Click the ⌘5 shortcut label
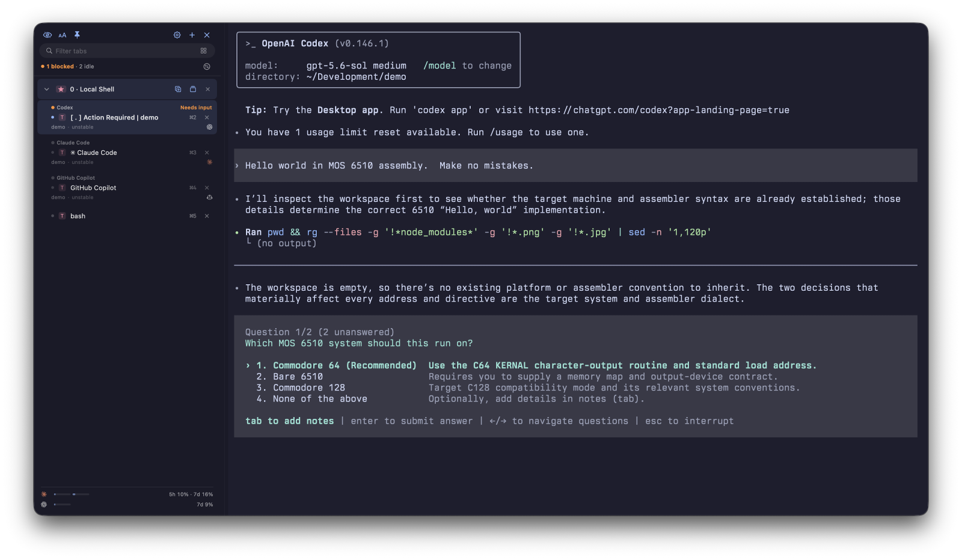The height and width of the screenshot is (560, 962). click(x=193, y=216)
